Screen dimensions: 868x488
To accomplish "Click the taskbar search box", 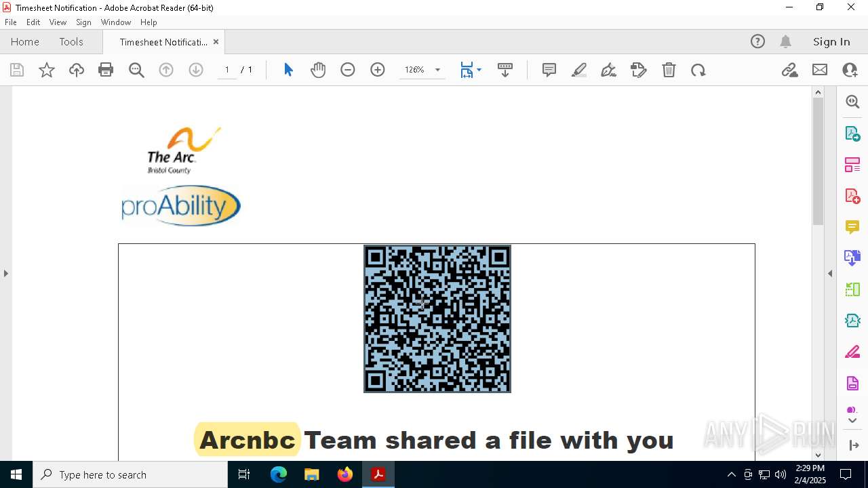I will [x=130, y=474].
